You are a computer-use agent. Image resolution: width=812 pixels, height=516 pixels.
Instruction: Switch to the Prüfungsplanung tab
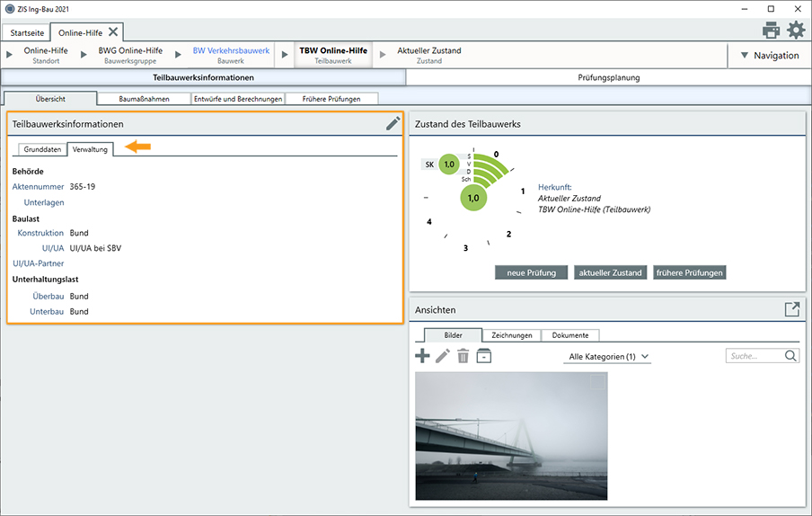pyautogui.click(x=608, y=78)
